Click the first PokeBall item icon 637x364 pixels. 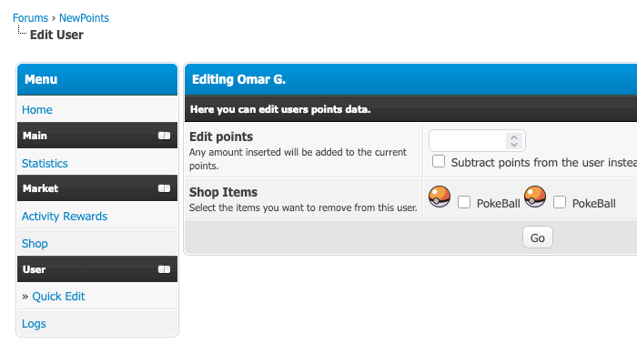[x=440, y=197]
